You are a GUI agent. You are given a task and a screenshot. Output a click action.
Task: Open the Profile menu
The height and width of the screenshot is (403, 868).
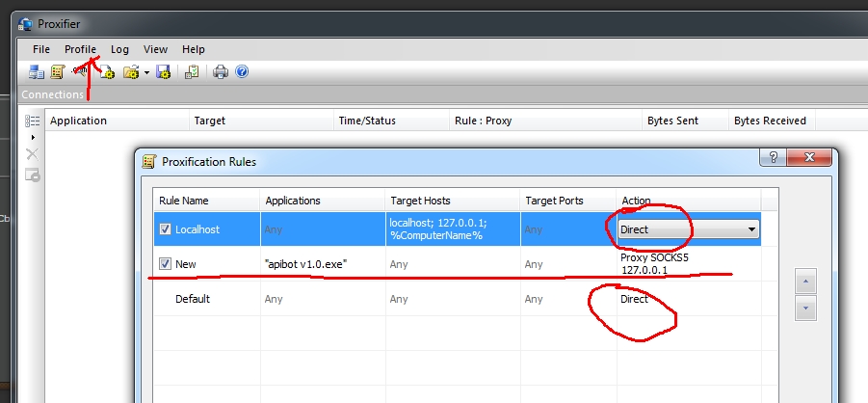click(x=80, y=49)
